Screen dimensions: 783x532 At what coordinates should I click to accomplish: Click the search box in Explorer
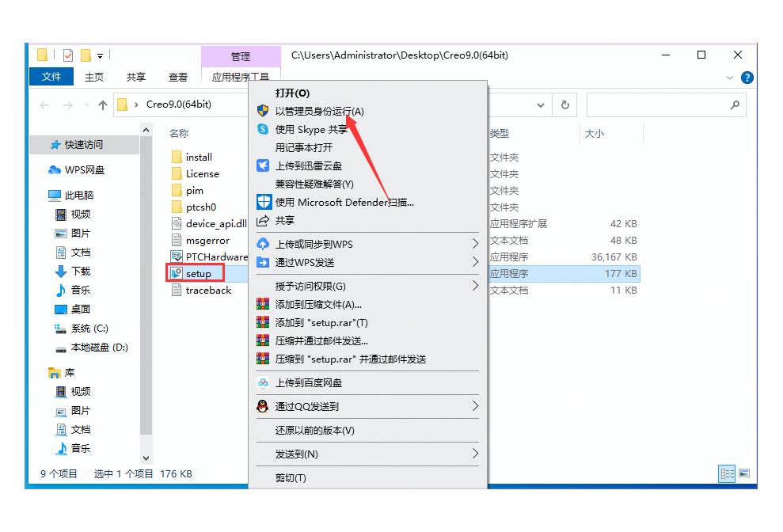pyautogui.click(x=665, y=104)
